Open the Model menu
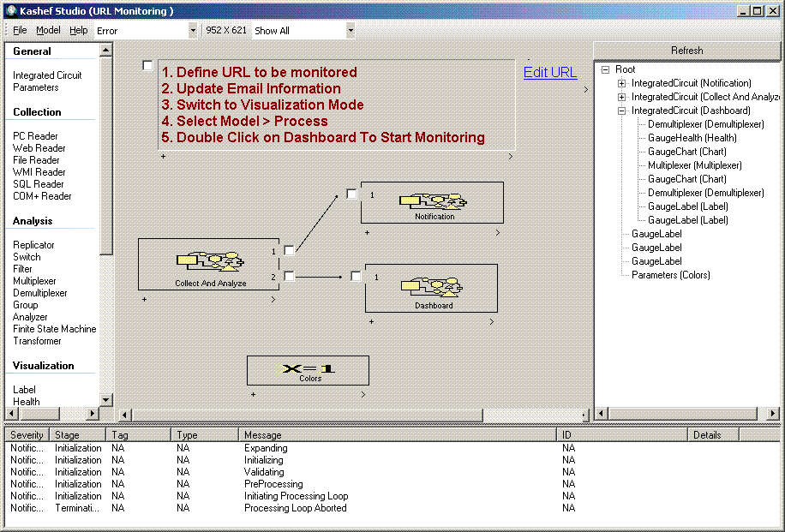 click(x=48, y=30)
